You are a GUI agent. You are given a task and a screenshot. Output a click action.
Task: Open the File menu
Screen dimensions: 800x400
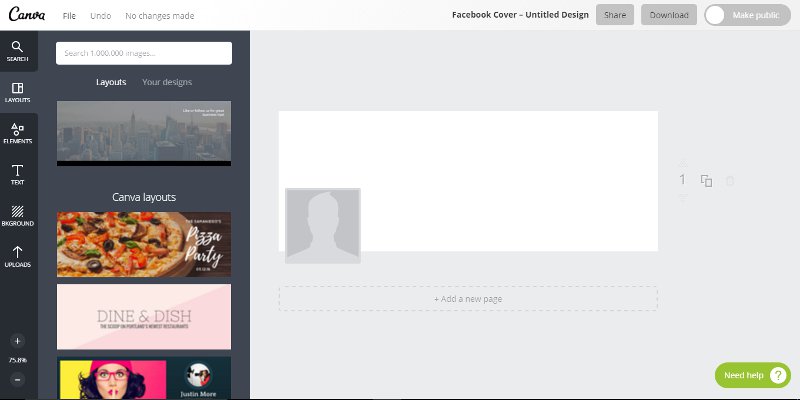pyautogui.click(x=69, y=16)
